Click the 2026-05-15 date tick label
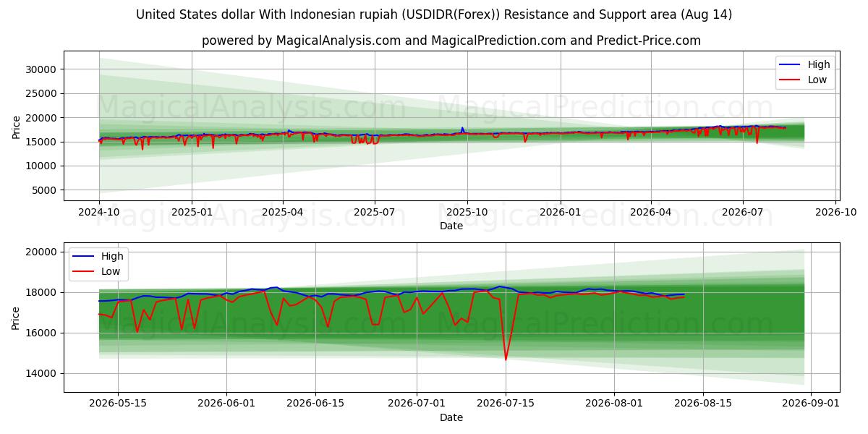The height and width of the screenshot is (434, 868). [118, 405]
